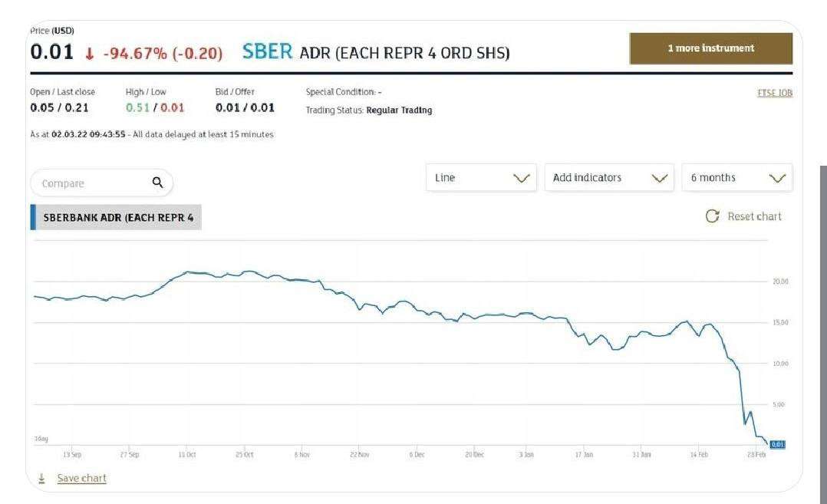Click the Save chart link

tap(81, 478)
